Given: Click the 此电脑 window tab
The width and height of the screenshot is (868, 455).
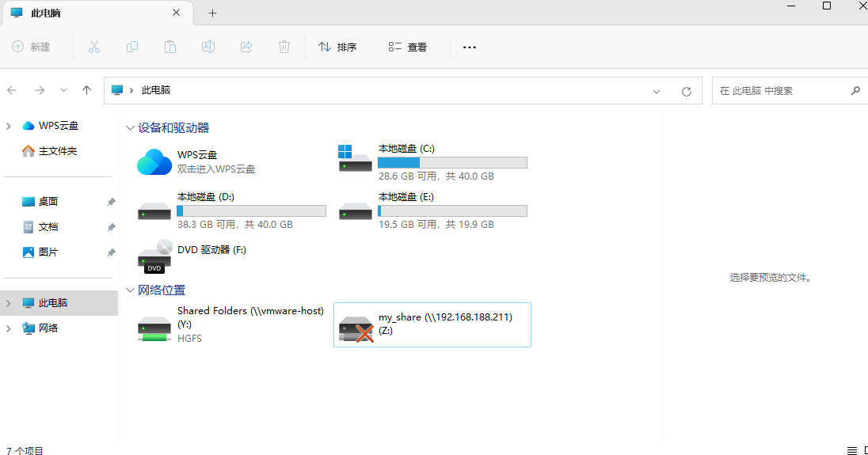Looking at the screenshot, I should click(x=98, y=13).
